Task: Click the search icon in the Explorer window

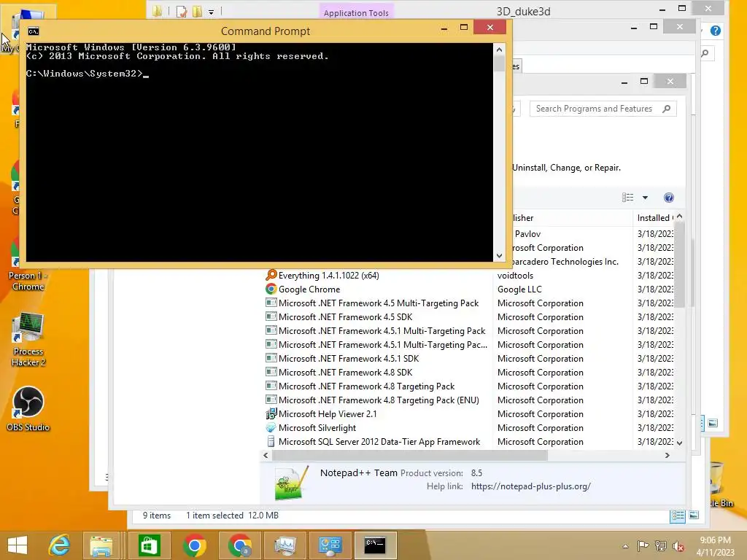Action: [705, 53]
